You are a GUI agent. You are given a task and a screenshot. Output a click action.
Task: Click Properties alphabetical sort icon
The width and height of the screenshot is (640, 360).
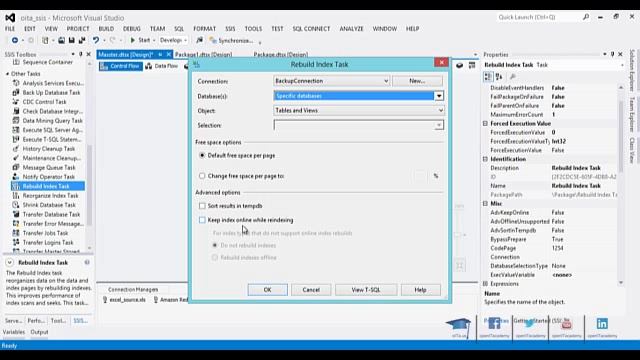[499, 77]
